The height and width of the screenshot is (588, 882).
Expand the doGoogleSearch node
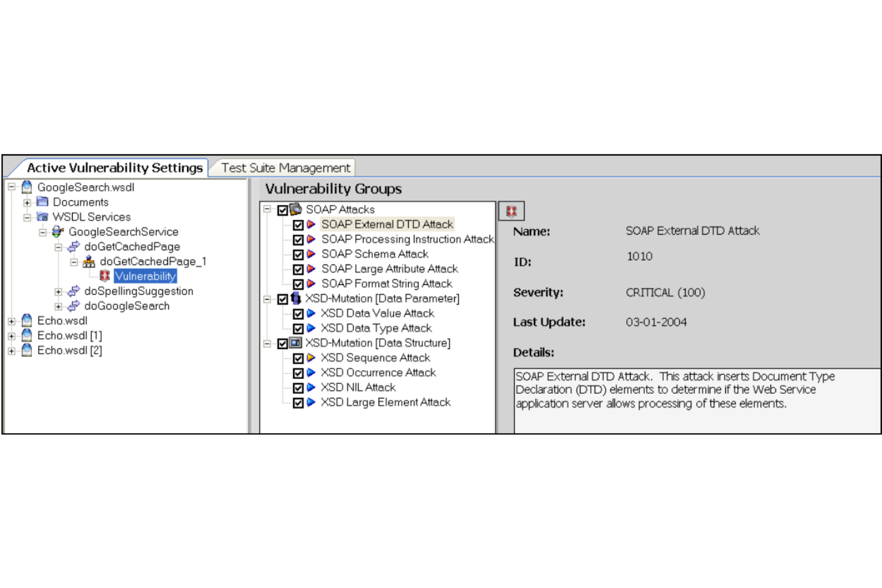(58, 307)
